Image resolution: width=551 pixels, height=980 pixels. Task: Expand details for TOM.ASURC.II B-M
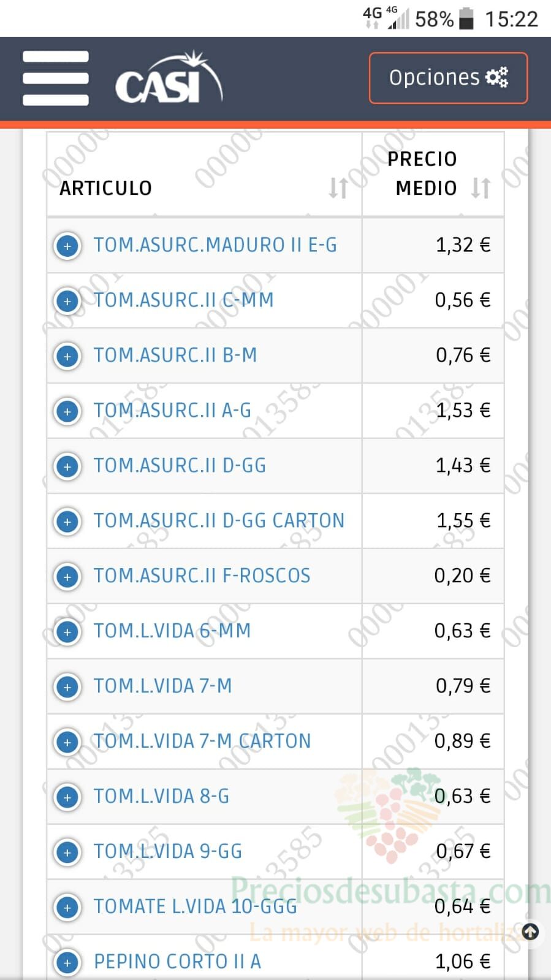(67, 356)
